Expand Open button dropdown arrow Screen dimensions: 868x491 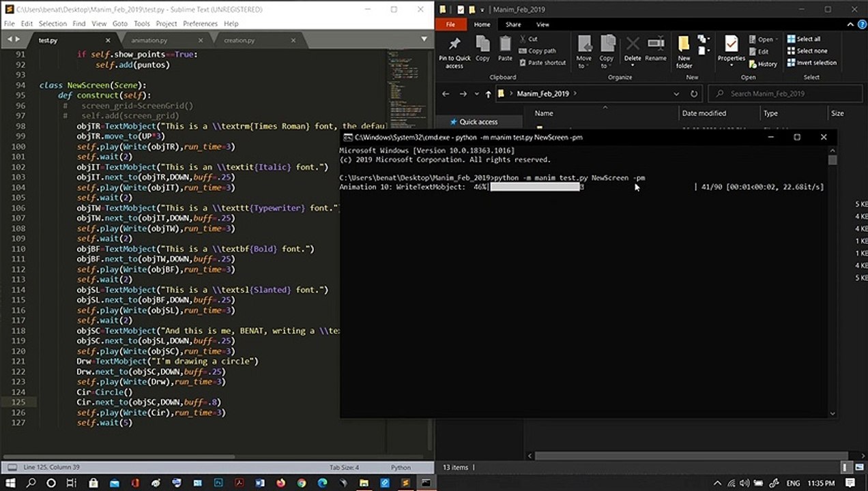pos(777,40)
